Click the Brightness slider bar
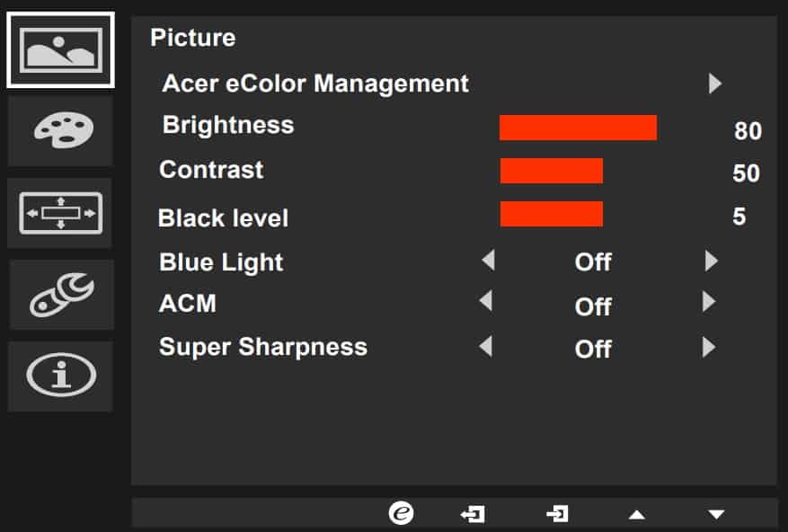Image resolution: width=788 pixels, height=532 pixels. tap(578, 128)
